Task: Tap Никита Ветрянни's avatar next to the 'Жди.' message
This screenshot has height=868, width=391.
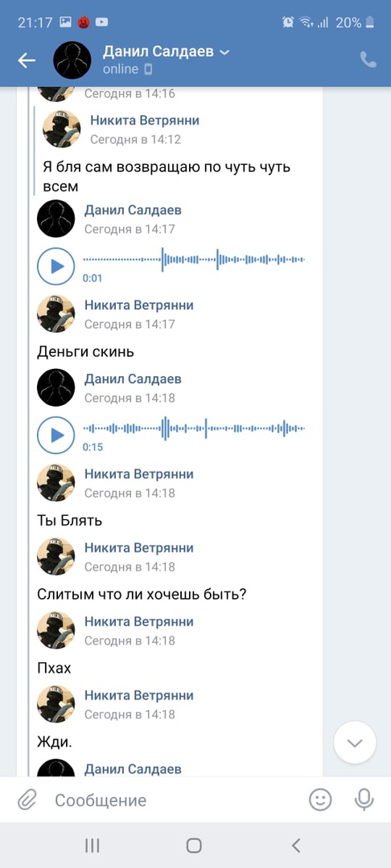Action: coord(56,703)
